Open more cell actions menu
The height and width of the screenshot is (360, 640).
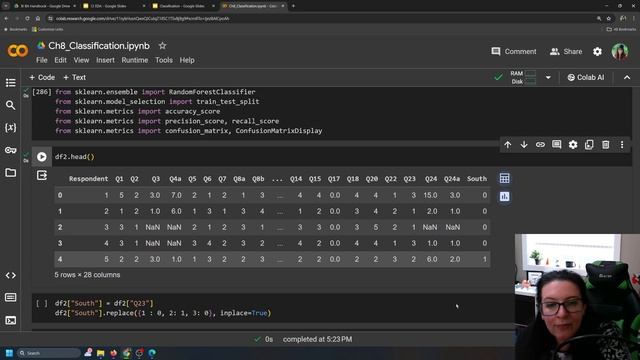tap(622, 144)
